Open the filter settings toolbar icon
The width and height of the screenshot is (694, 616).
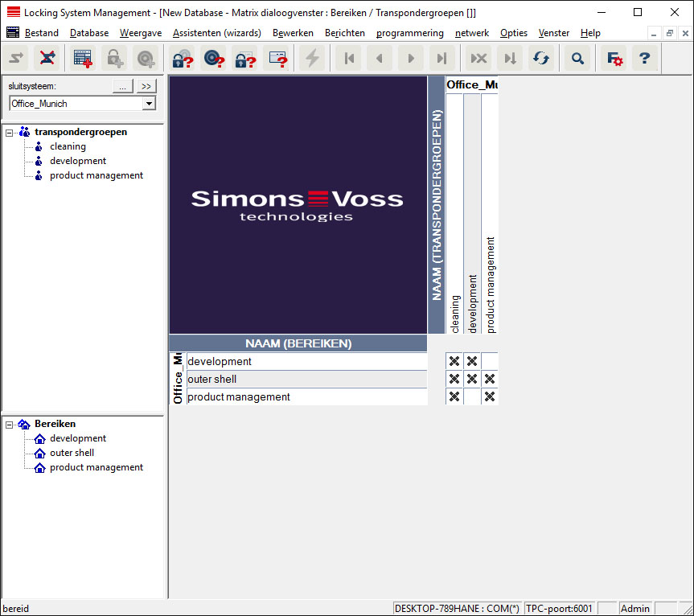tap(614, 59)
